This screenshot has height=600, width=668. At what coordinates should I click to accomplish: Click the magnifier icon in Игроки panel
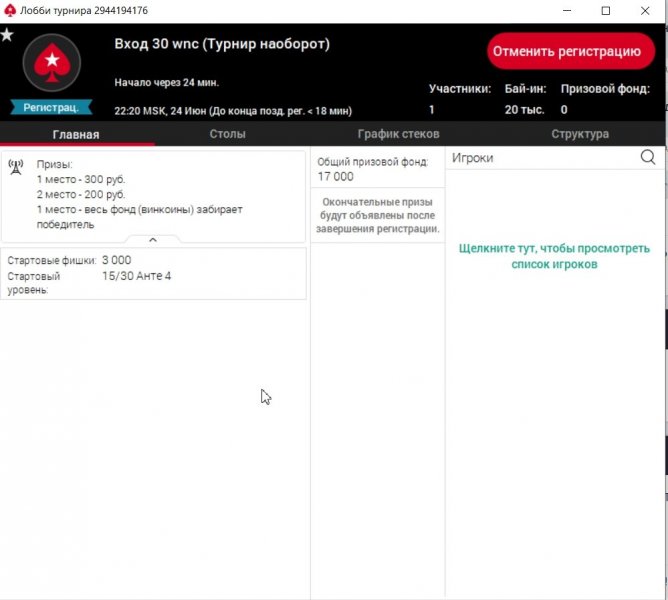tap(648, 157)
